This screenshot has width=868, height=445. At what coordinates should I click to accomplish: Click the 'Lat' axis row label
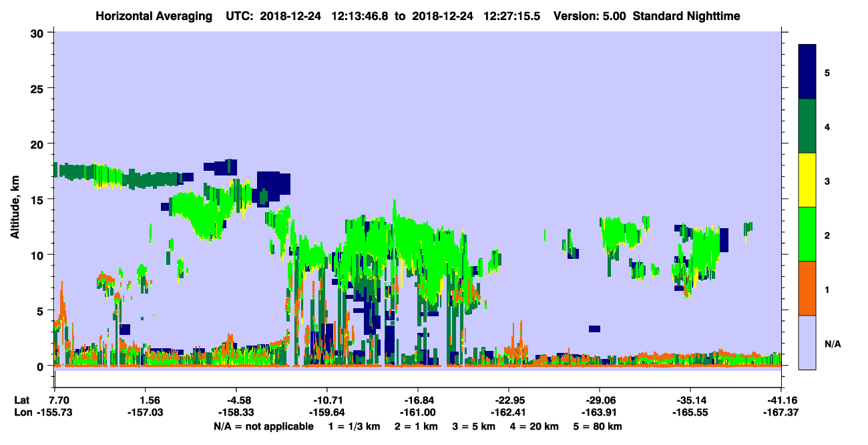[22, 400]
